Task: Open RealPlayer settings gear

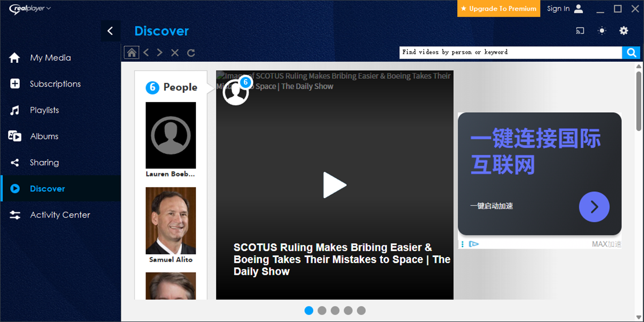Action: click(624, 31)
